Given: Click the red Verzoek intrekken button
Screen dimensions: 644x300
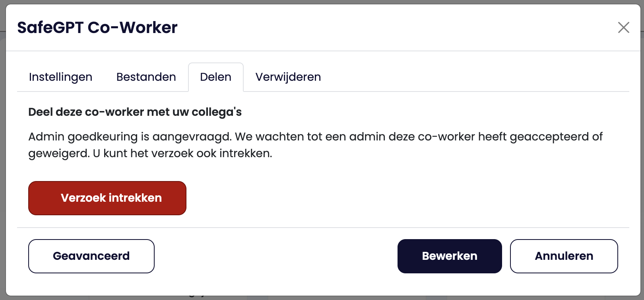Looking at the screenshot, I should 107,198.
